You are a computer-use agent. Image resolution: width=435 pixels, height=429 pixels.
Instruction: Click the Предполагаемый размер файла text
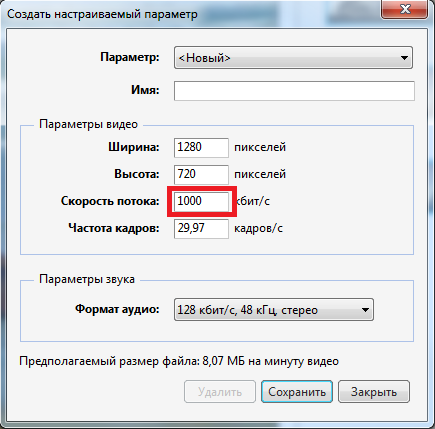pyautogui.click(x=179, y=361)
